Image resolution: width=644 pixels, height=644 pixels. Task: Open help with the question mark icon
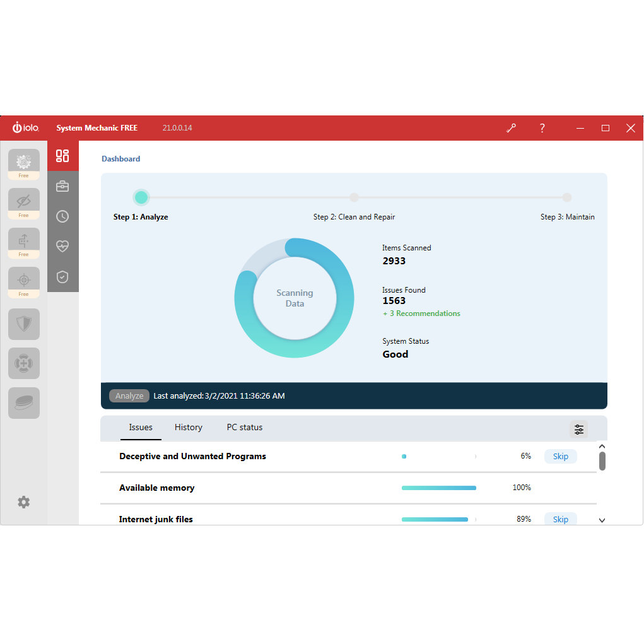coord(542,128)
